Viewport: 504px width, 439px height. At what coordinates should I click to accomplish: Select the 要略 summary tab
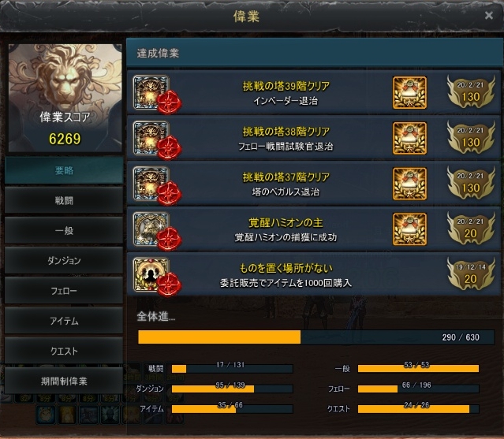(64, 170)
